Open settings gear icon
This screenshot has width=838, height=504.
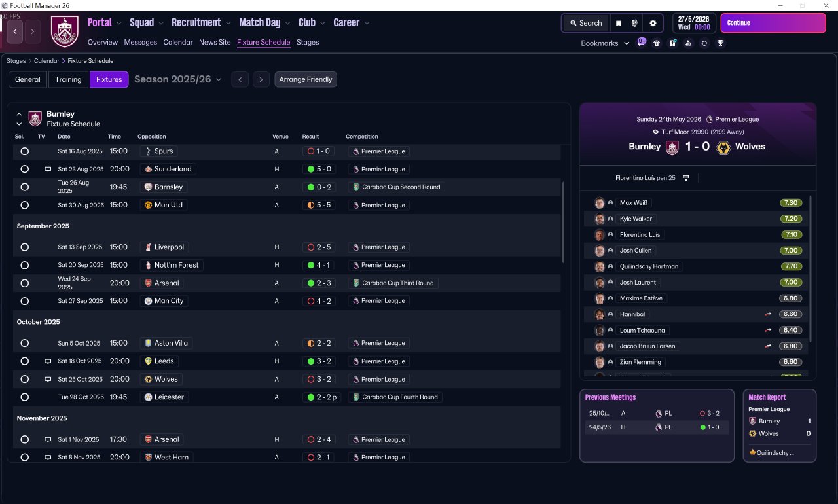click(x=653, y=23)
